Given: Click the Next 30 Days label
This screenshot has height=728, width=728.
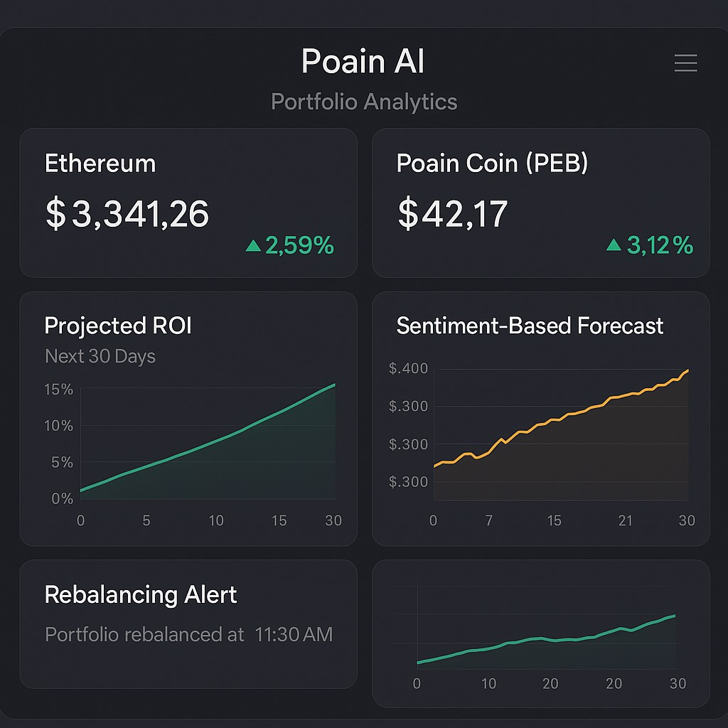Looking at the screenshot, I should click(x=100, y=356).
